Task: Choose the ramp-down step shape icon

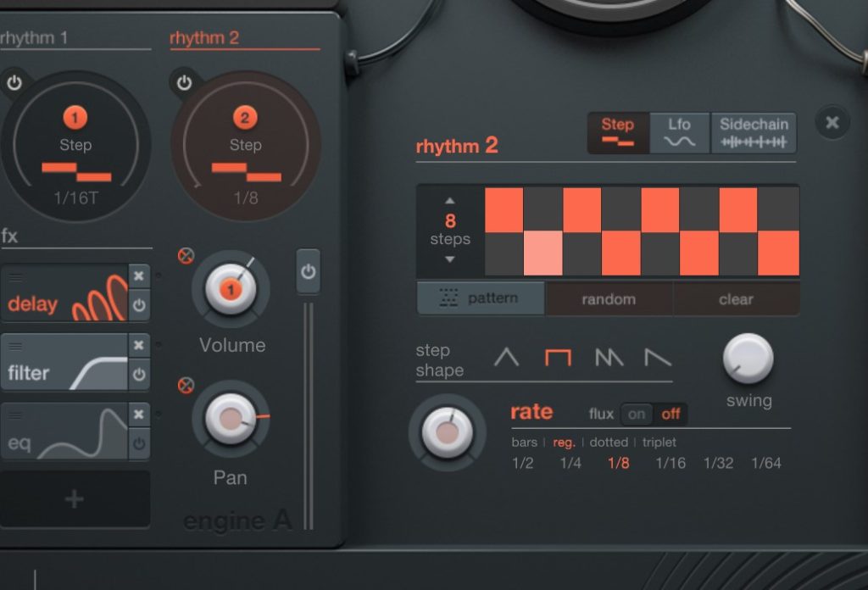Action: coord(658,358)
